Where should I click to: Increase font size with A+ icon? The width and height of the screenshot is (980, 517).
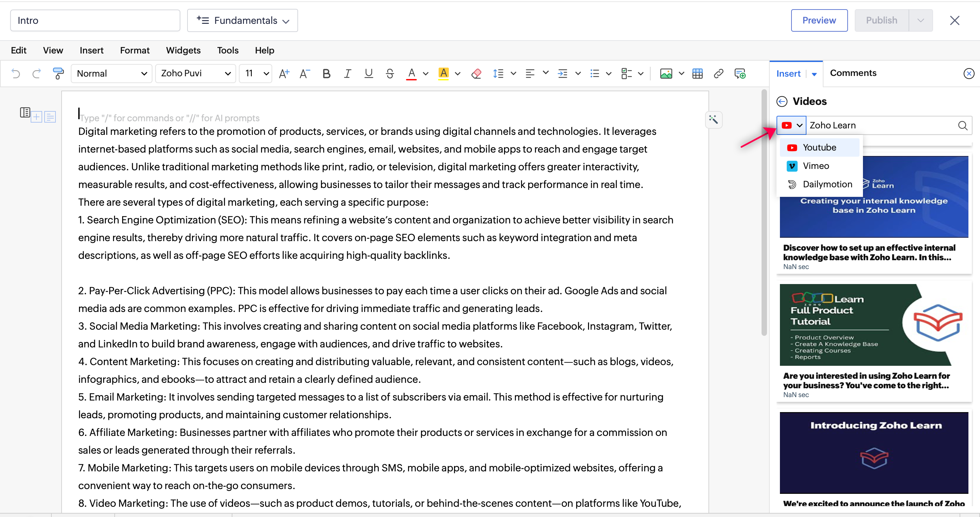284,74
